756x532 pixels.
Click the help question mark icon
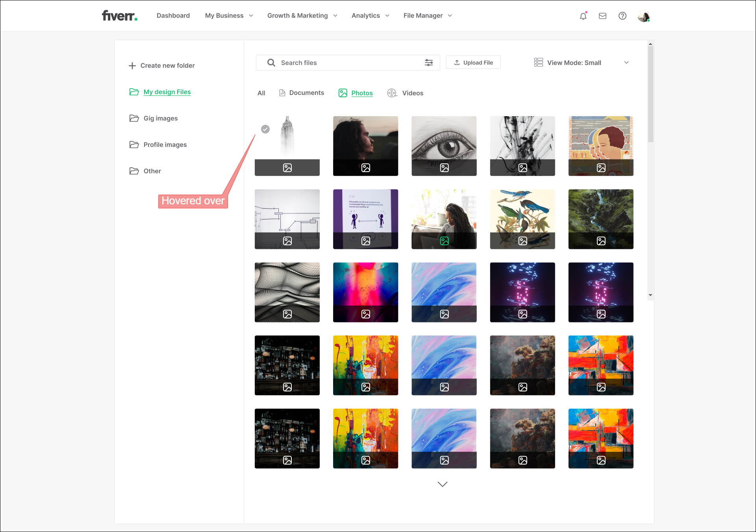[x=622, y=16]
